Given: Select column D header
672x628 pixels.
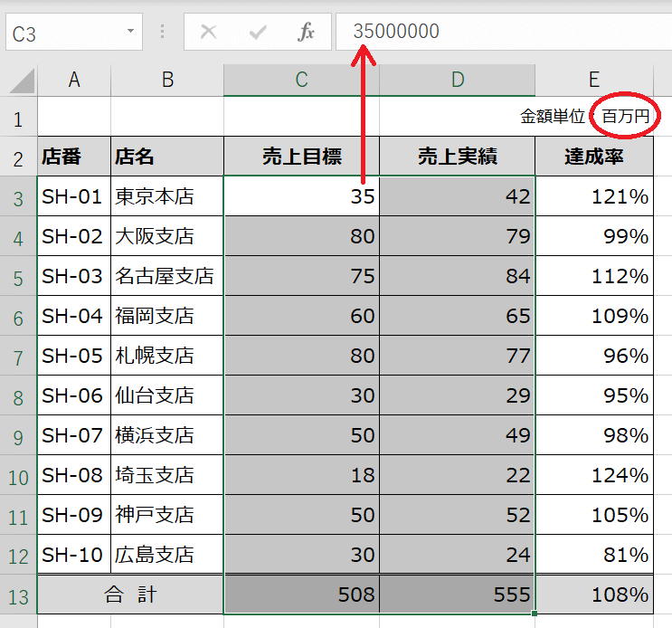Looking at the screenshot, I should point(457,81).
